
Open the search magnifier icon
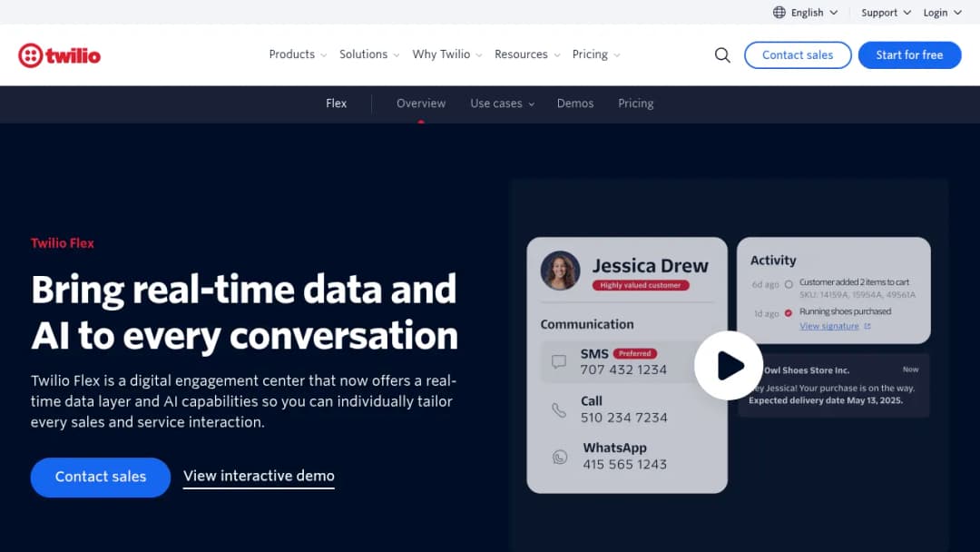(x=722, y=55)
